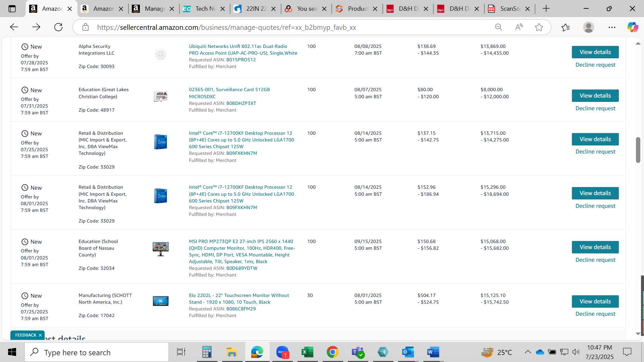Open Google Chrome from the taskbar
Screen dimensions: 644x362
pyautogui.click(x=332, y=352)
